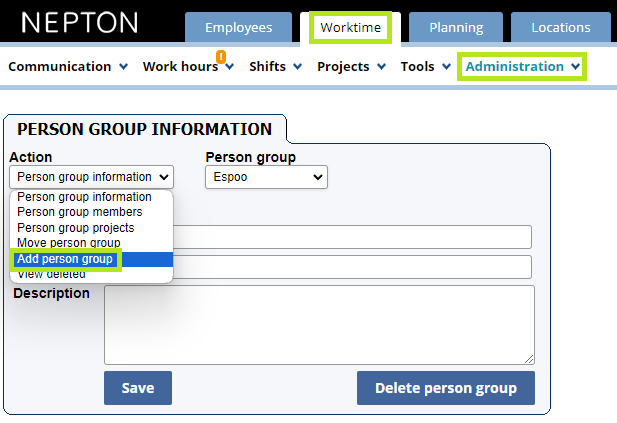Viewport: 617px width, 423px height.
Task: Click the orange alert badge on Work hours
Action: (221, 56)
